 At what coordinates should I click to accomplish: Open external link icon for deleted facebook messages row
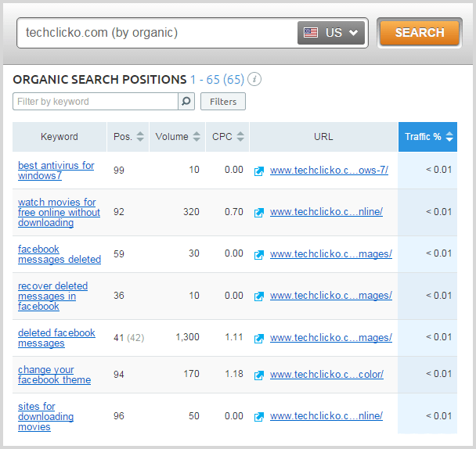(259, 338)
